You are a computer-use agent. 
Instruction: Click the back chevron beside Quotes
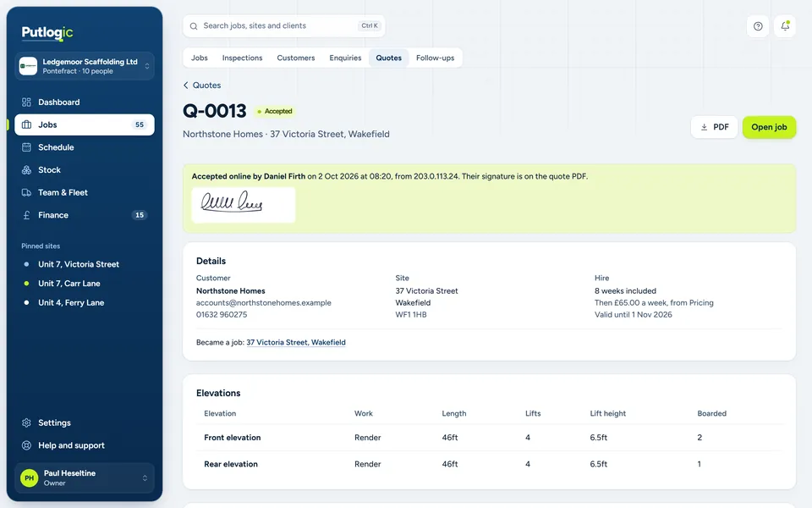(x=186, y=85)
